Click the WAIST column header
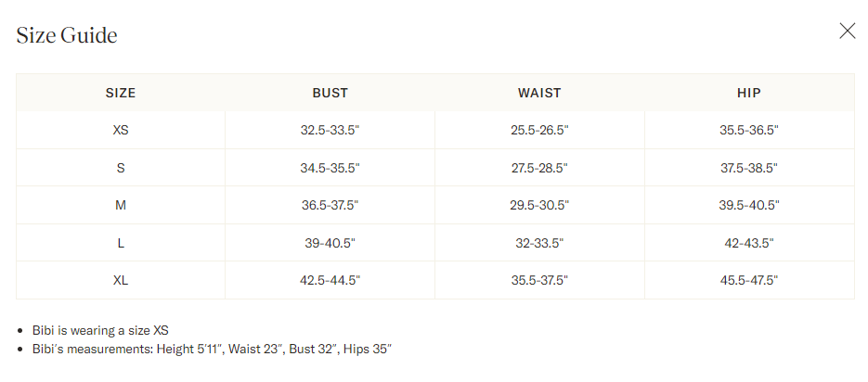This screenshot has width=868, height=382. [x=539, y=93]
